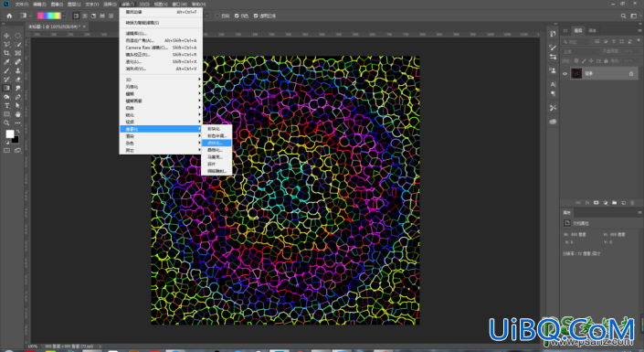Screen dimensions: 644x352
Task: Switch to the 通道 (Channels) tab
Action: pyautogui.click(x=592, y=30)
